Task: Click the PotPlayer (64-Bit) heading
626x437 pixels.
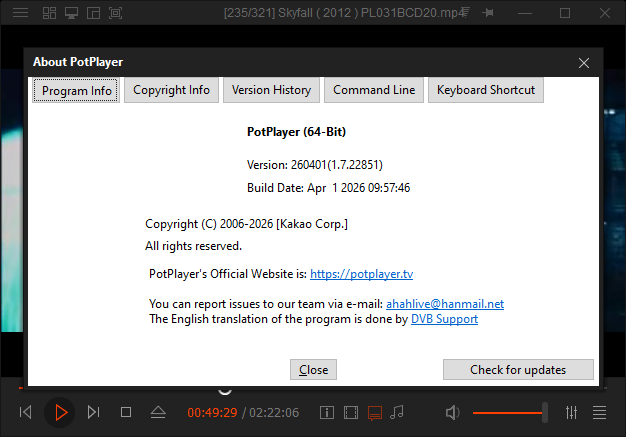Action: point(296,132)
